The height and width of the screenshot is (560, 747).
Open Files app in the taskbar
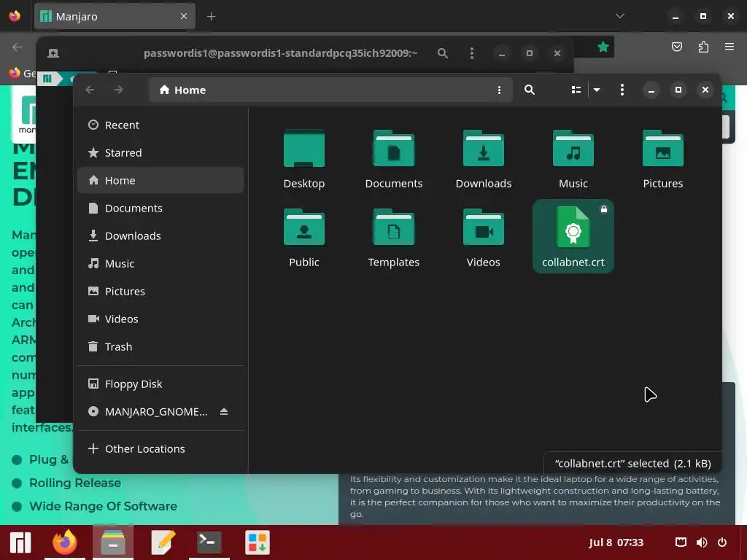click(x=113, y=542)
